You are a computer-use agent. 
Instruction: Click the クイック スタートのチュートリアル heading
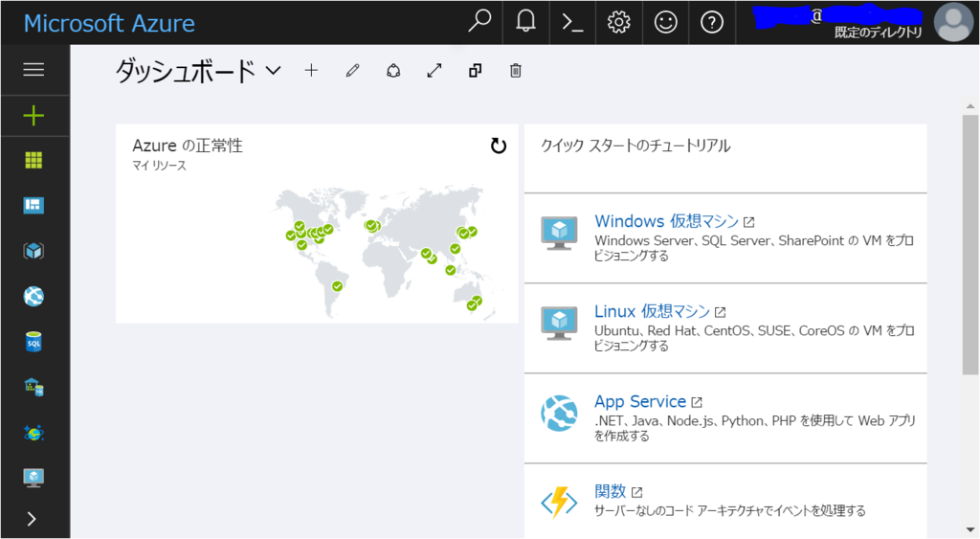click(x=635, y=146)
